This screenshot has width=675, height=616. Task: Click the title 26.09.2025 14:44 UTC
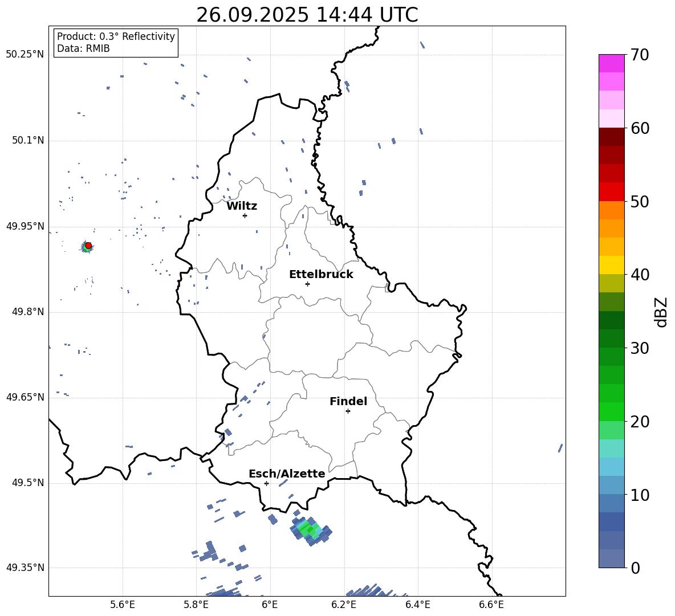307,15
